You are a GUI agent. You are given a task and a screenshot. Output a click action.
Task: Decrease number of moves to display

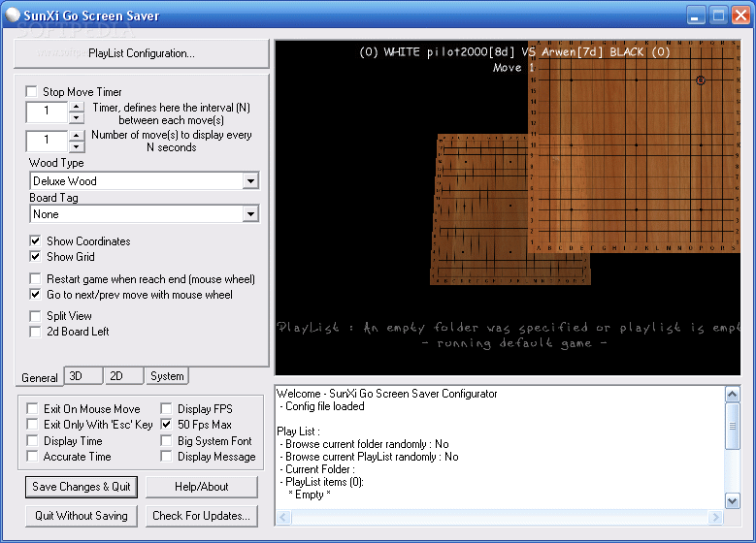tap(76, 146)
